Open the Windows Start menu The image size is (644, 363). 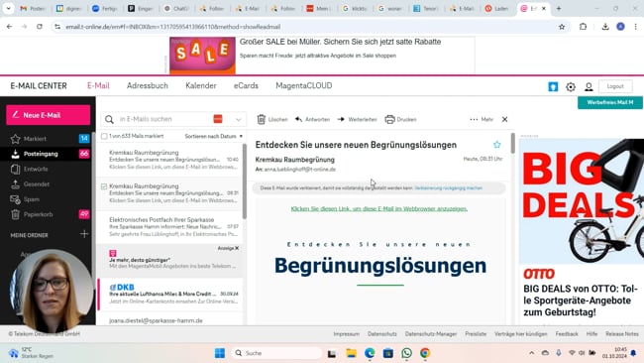click(220, 353)
